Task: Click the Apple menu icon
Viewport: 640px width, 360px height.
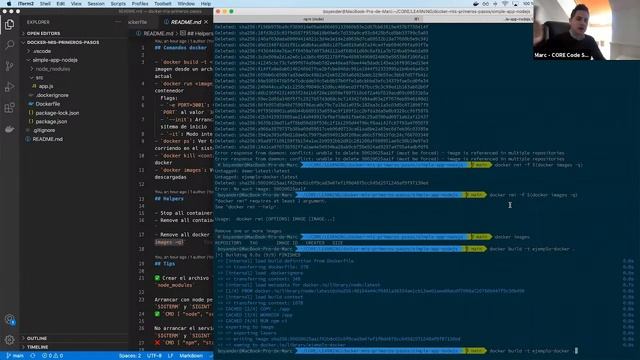Action: pos(9,4)
